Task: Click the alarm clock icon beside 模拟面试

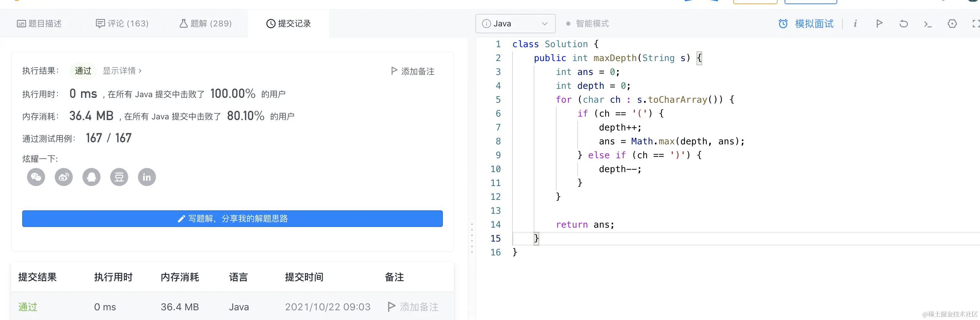Action: point(783,24)
